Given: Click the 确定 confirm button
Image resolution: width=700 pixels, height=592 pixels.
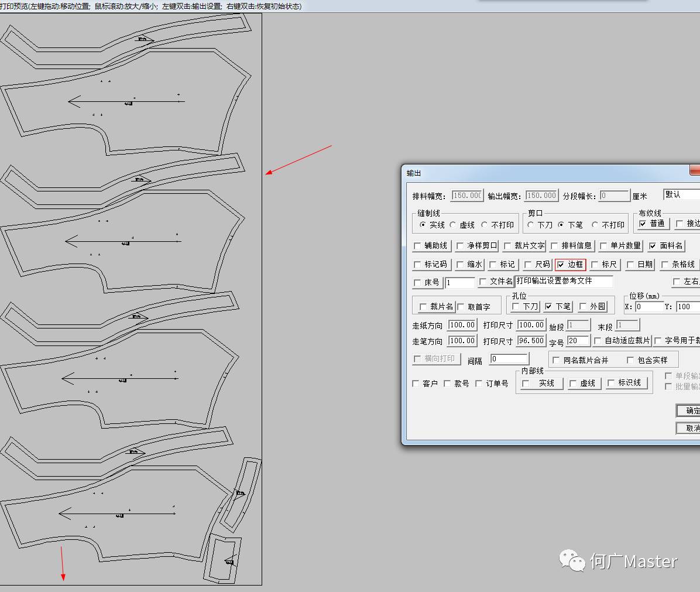Looking at the screenshot, I should point(689,410).
